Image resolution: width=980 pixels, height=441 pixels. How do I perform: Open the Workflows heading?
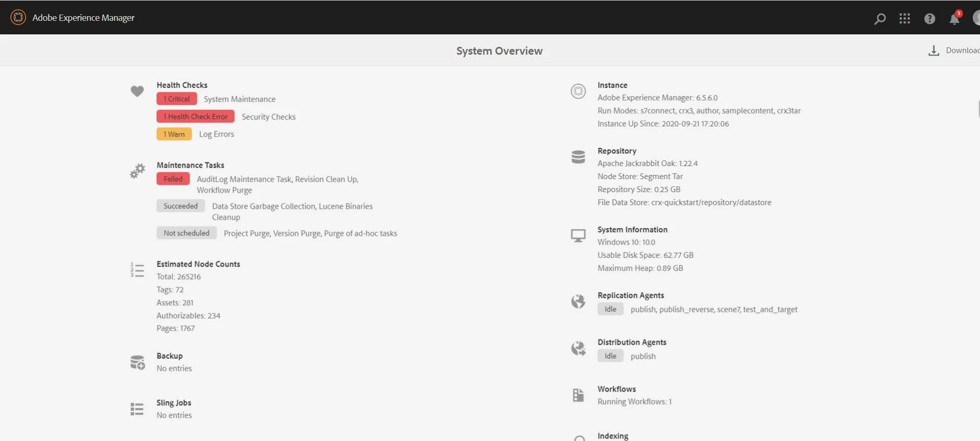click(617, 389)
